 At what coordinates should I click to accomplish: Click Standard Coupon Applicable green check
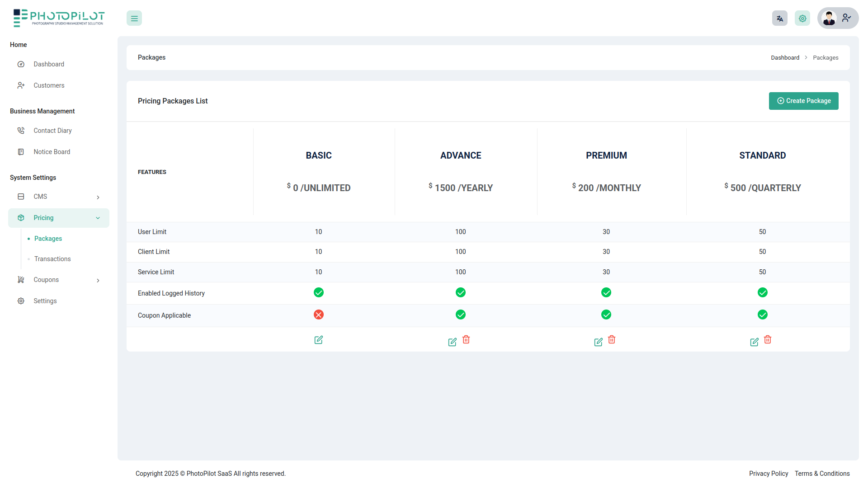[x=762, y=314]
